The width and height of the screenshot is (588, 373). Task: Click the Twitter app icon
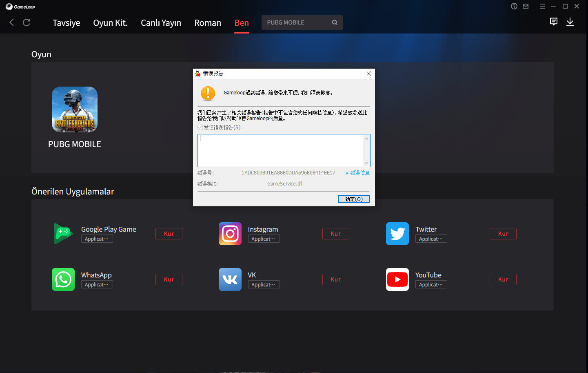coord(397,234)
